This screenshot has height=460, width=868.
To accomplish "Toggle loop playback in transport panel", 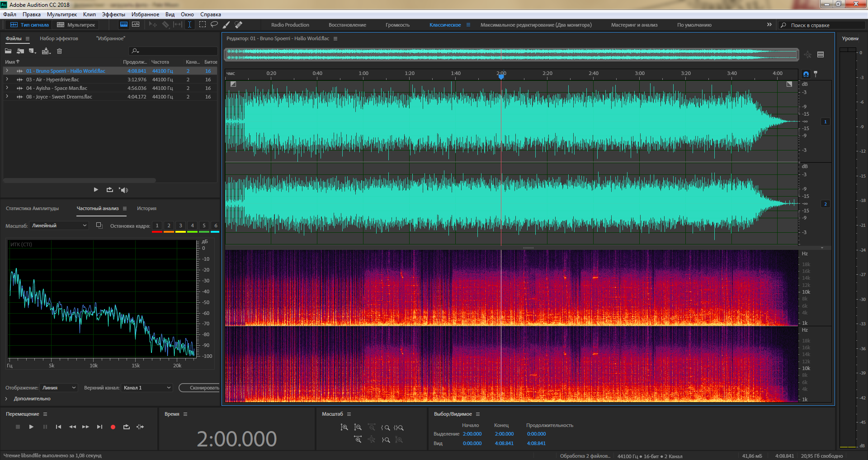I will [x=127, y=427].
